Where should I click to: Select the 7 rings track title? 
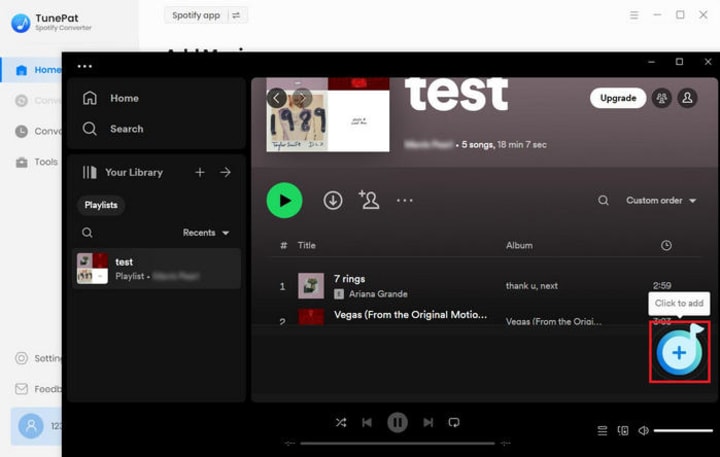pyautogui.click(x=349, y=279)
